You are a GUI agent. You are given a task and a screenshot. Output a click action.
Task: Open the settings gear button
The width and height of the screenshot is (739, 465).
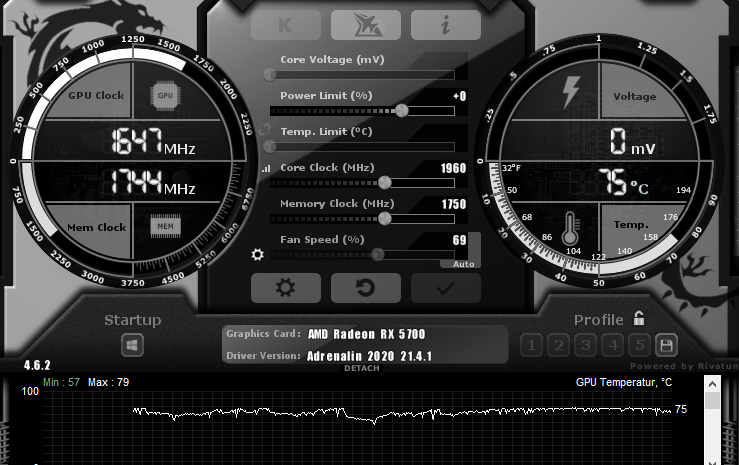pyautogui.click(x=286, y=287)
